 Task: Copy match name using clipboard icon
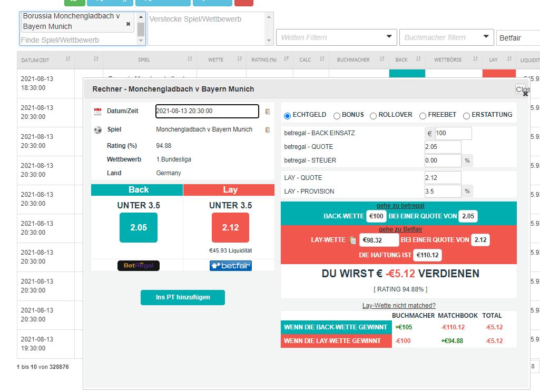(268, 130)
